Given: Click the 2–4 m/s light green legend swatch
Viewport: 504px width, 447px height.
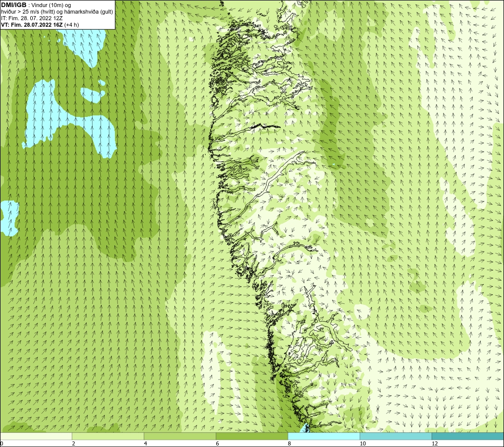Looking at the screenshot, I should (108, 436).
